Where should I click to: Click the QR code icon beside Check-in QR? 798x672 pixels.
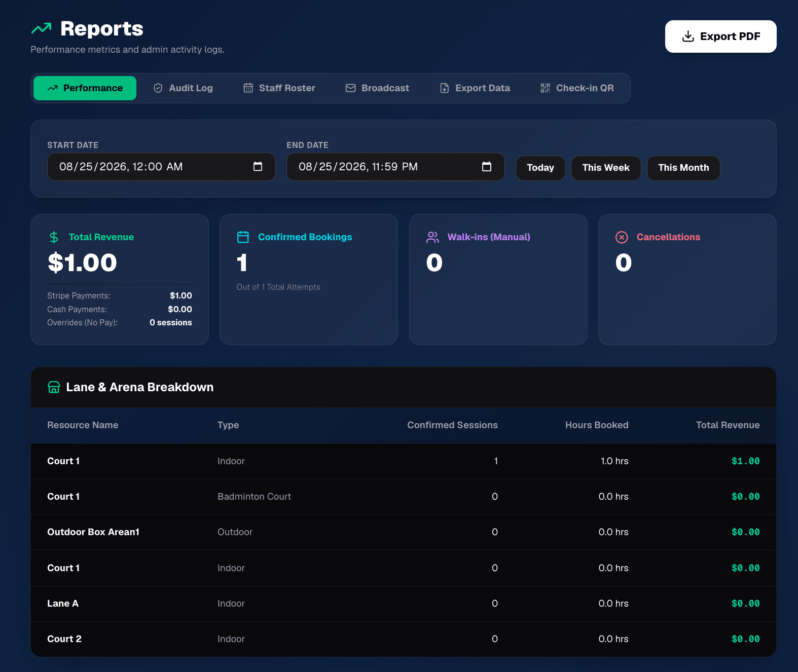545,88
